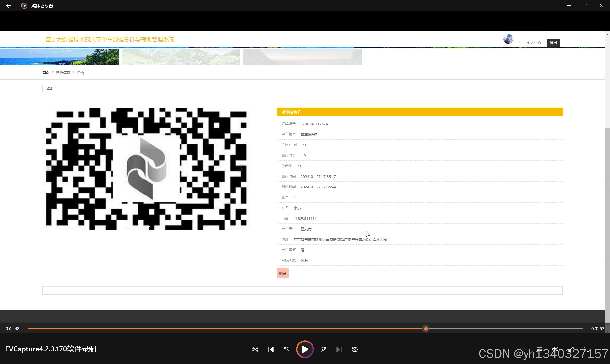Screen dimensions: 610x364
Task: Click phone number 13823811111
Action: [305, 219]
